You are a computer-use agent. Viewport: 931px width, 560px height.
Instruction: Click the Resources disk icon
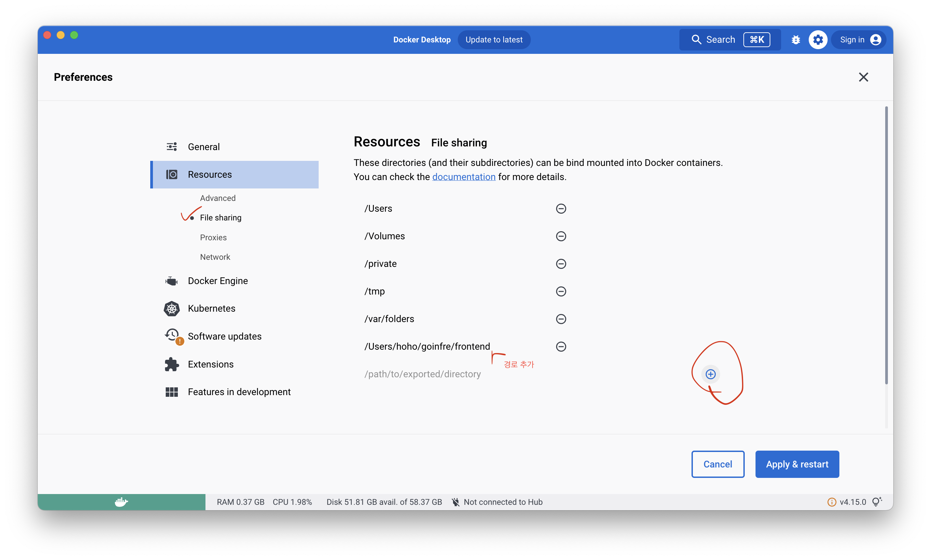[172, 174]
